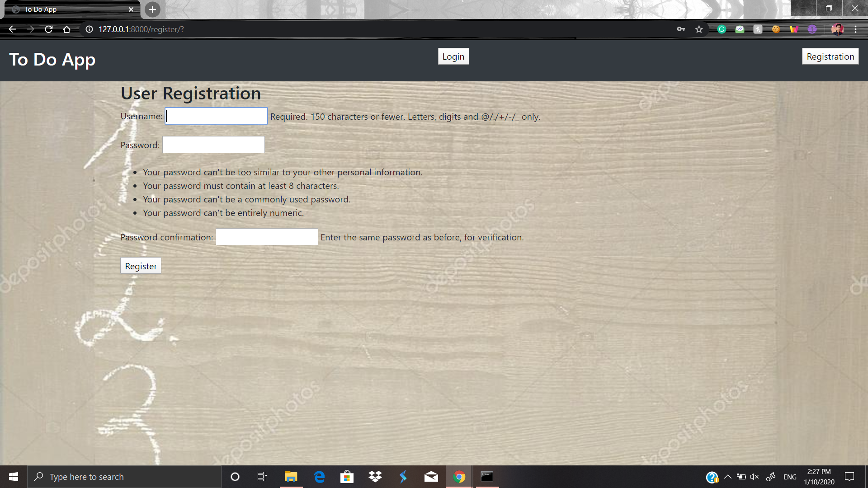Click the green mail tracker extension icon
This screenshot has width=868, height=488.
(x=740, y=29)
